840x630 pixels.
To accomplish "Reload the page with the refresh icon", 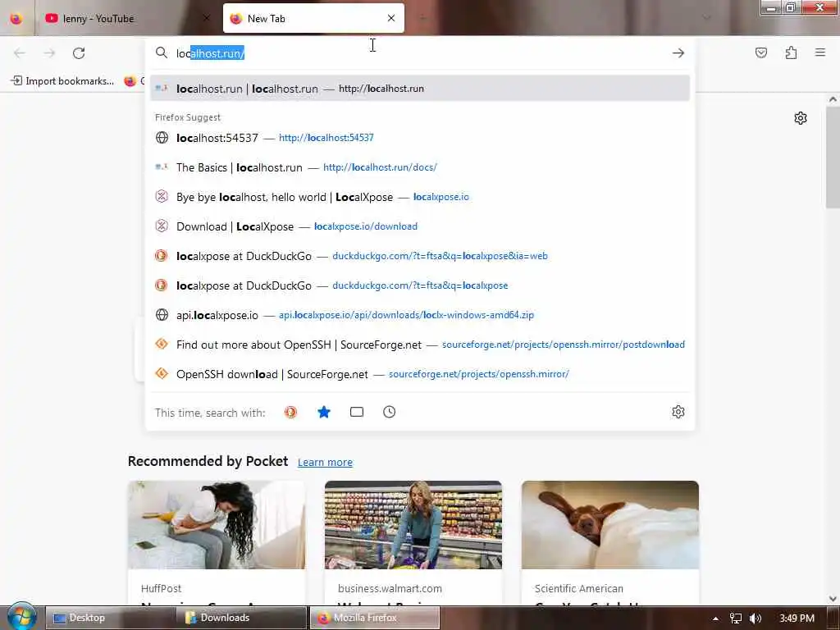I will [79, 53].
